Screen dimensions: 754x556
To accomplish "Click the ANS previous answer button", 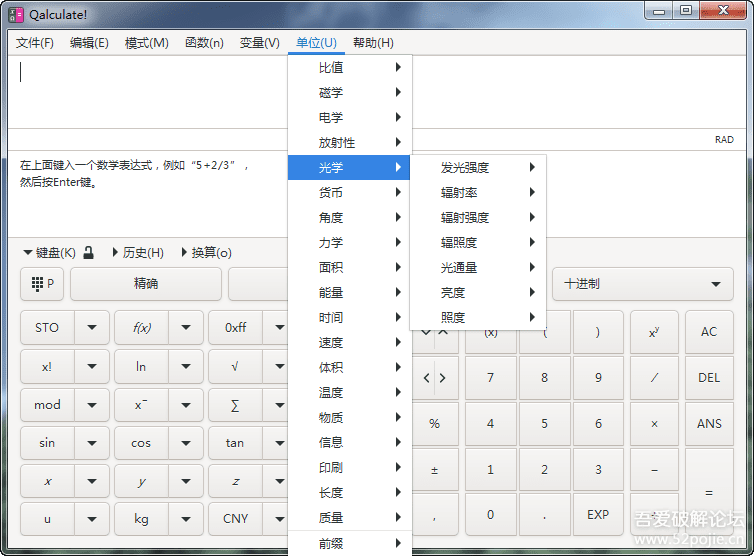I will point(709,424).
